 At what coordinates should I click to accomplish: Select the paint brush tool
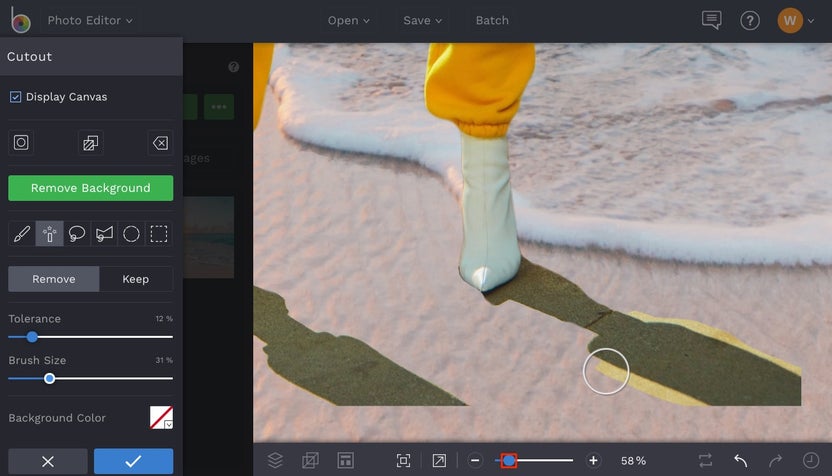22,233
